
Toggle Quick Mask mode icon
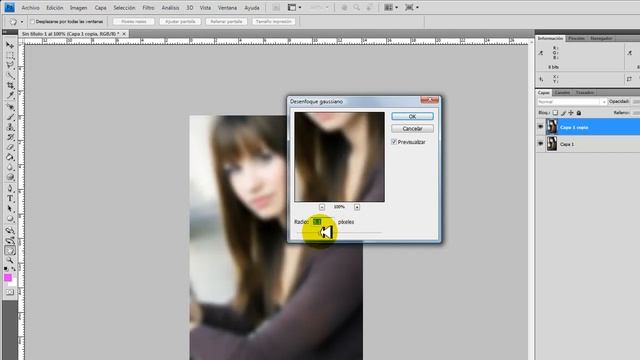(10, 292)
